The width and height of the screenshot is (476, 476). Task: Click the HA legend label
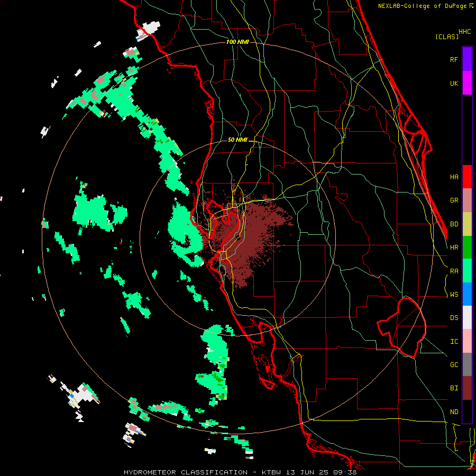tap(454, 177)
